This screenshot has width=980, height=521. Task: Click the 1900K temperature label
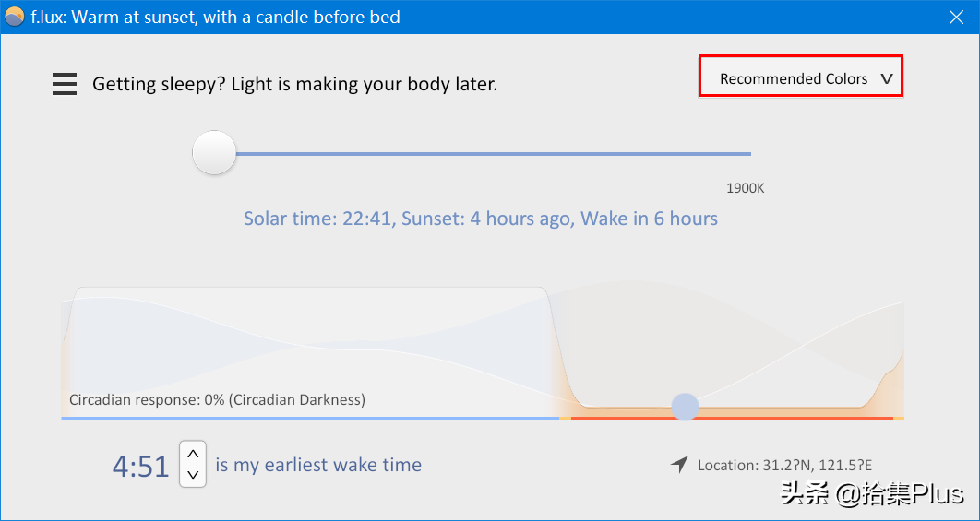pos(745,188)
